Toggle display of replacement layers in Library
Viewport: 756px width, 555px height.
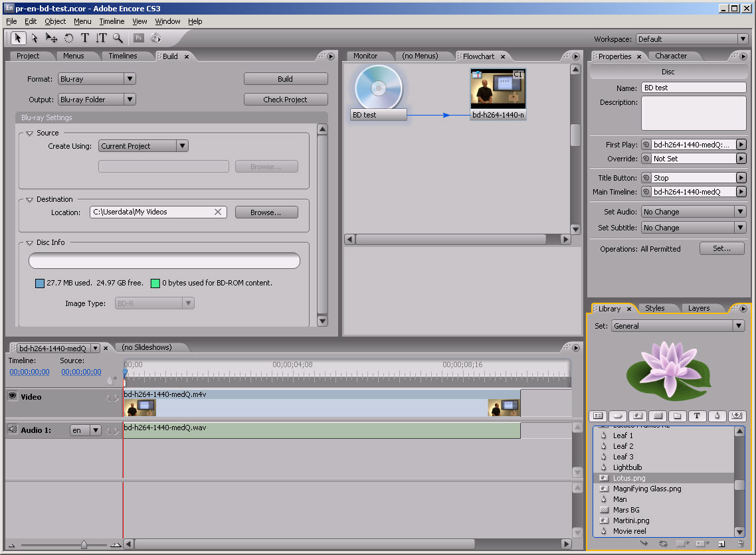point(737,416)
